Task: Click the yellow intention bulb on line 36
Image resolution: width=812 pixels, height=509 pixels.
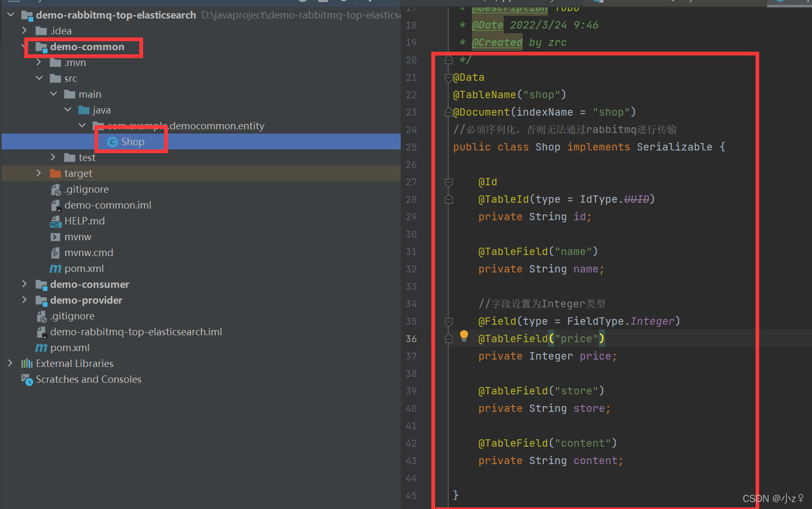Action: 464,335
